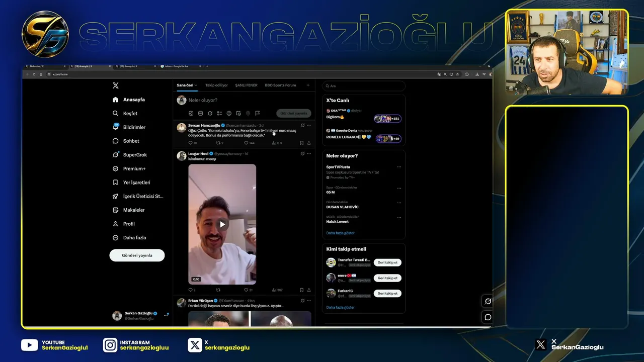Open Grok explain on Sercan Hamzaoğlu's post
The width and height of the screenshot is (644, 362).
coord(302,125)
